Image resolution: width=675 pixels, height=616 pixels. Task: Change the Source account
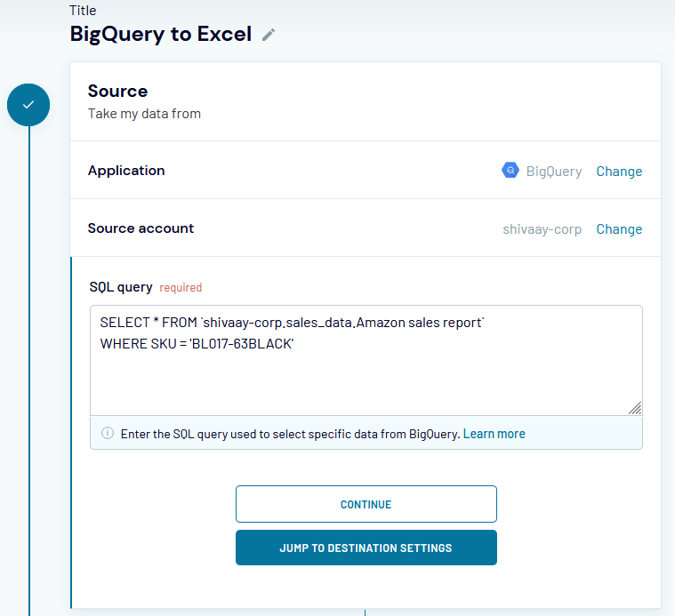(619, 228)
